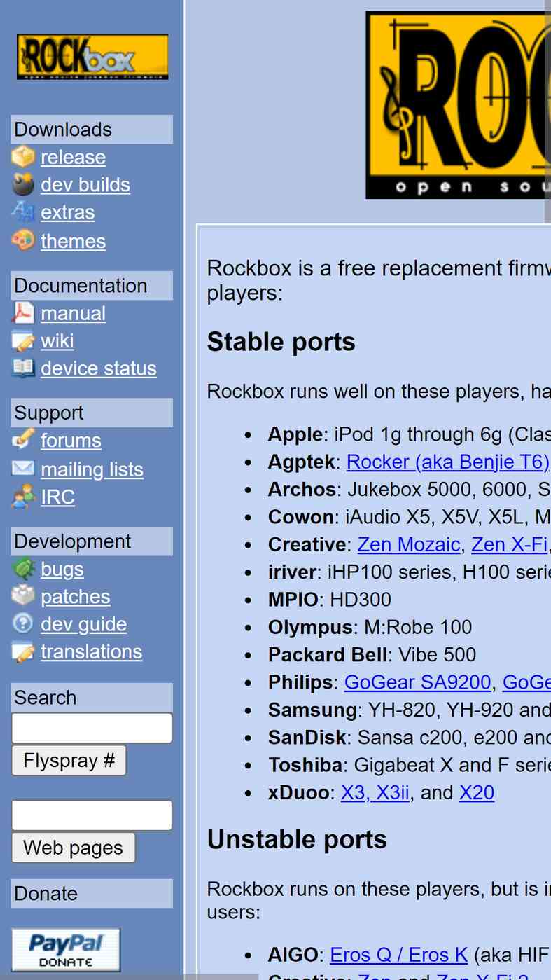Open the Eros Q / Eros K link

click(x=398, y=955)
